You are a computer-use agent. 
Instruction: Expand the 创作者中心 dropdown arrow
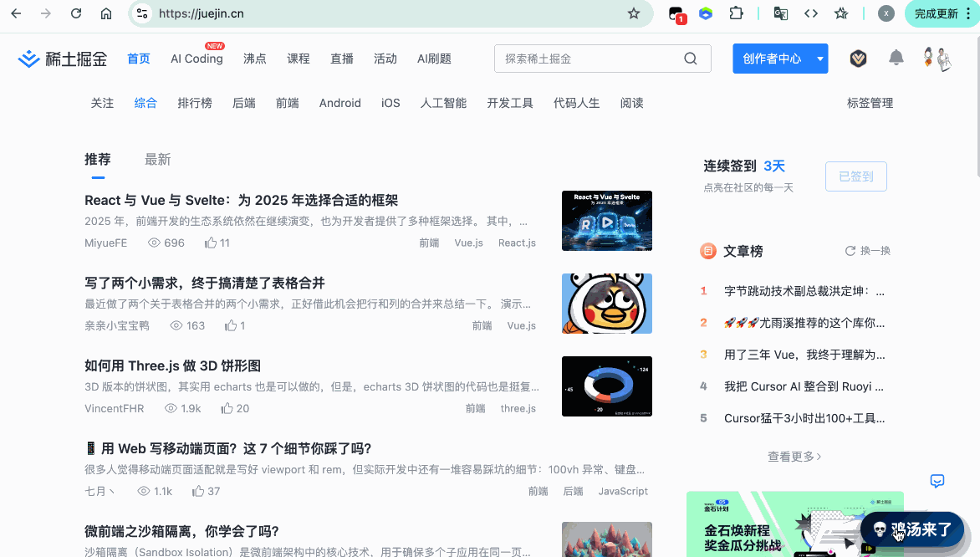[820, 59]
